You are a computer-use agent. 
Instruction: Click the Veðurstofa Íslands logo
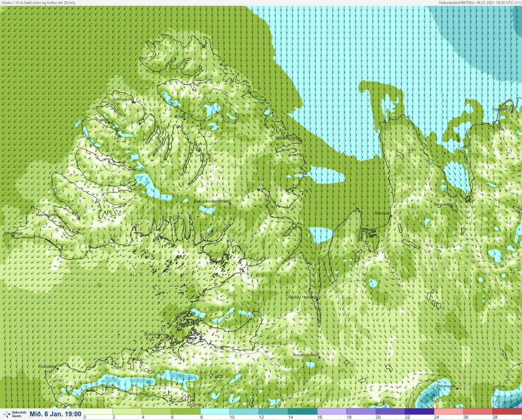tap(14, 414)
